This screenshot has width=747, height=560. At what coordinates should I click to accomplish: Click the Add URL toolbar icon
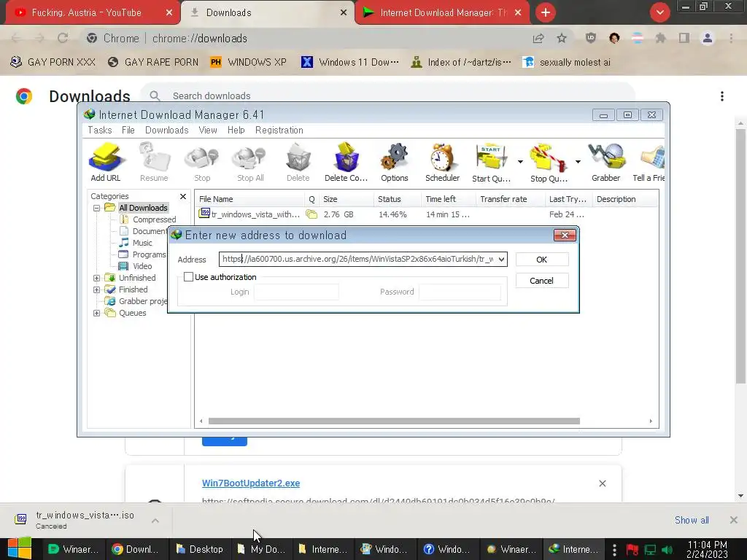[x=106, y=162]
